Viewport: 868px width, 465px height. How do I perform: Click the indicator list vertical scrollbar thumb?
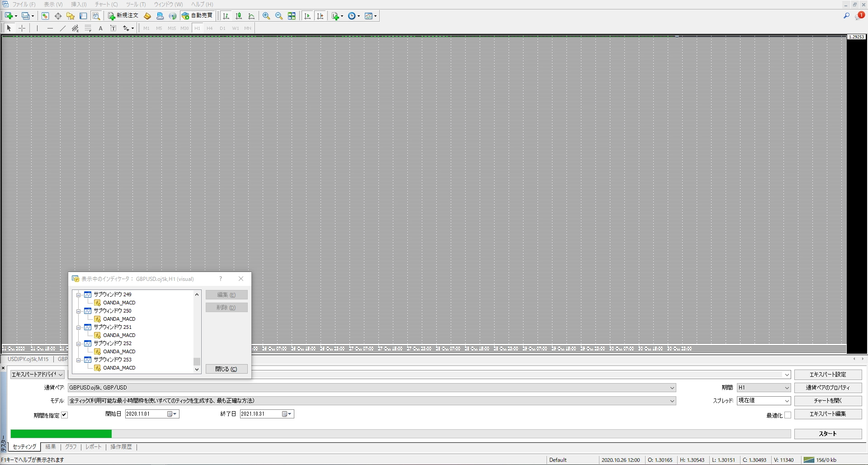pos(197,361)
